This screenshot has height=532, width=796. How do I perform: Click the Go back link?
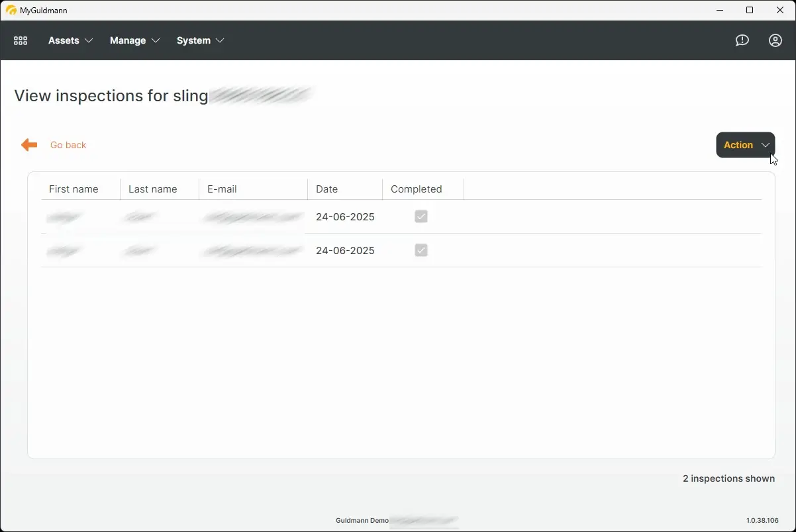click(68, 144)
